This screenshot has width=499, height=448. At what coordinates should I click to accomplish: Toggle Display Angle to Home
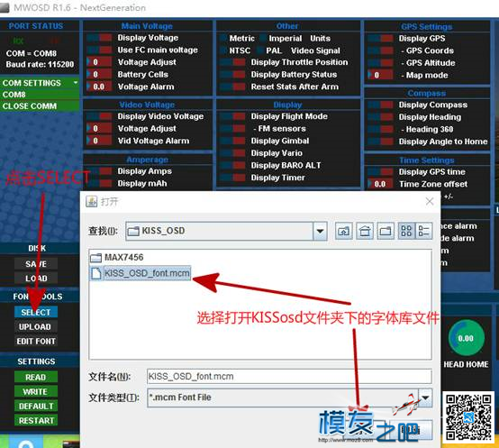pos(381,142)
